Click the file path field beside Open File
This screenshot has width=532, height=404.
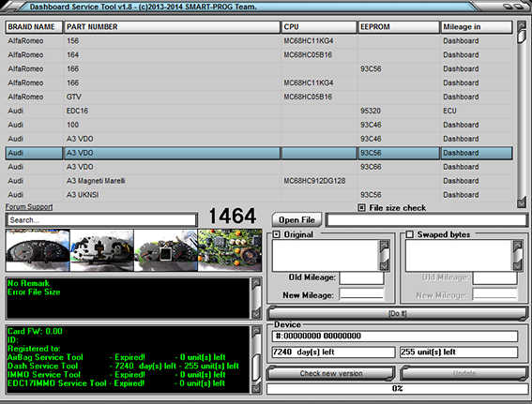(427, 220)
